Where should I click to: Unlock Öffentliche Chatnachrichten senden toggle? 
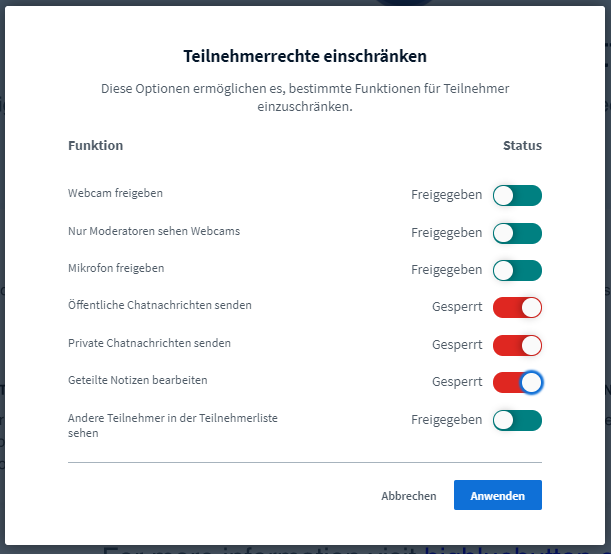point(517,307)
